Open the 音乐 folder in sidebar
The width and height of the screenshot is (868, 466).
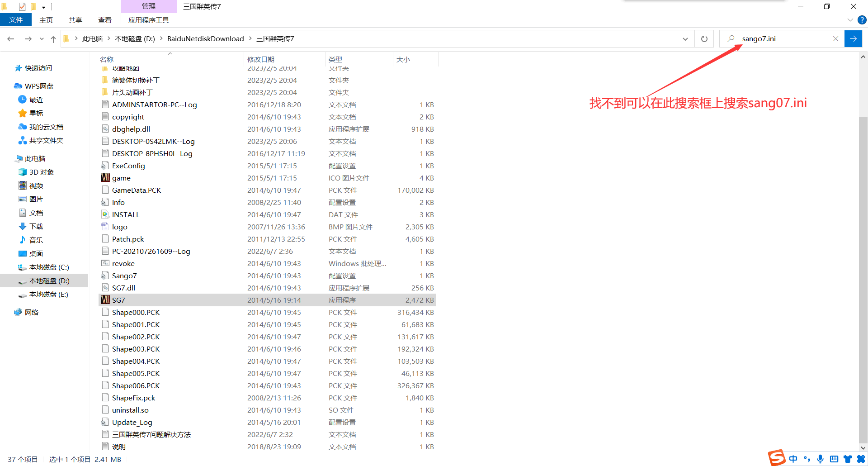(x=31, y=240)
